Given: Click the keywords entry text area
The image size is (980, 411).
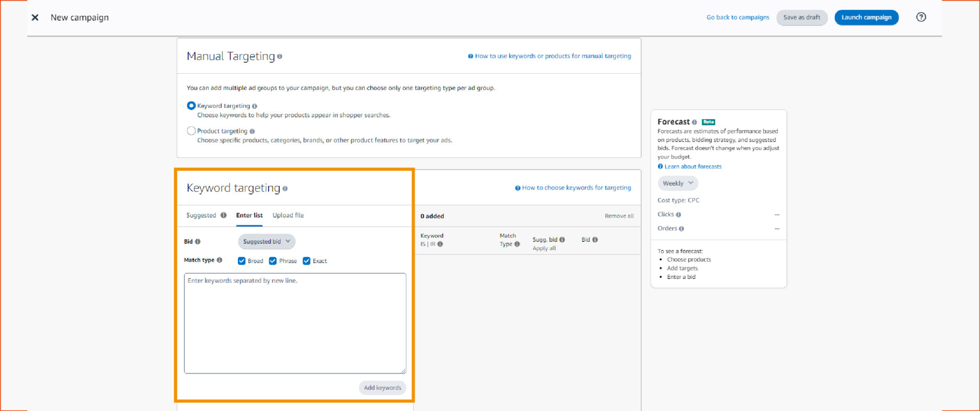Looking at the screenshot, I should 295,323.
